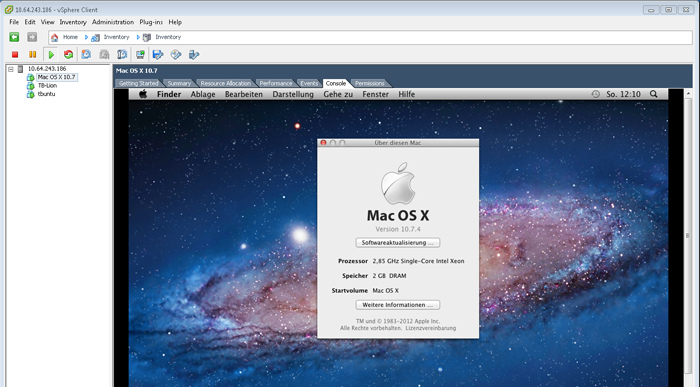The height and width of the screenshot is (387, 700).
Task: Open the Bearbeiten menu in Mac console
Action: pos(244,94)
